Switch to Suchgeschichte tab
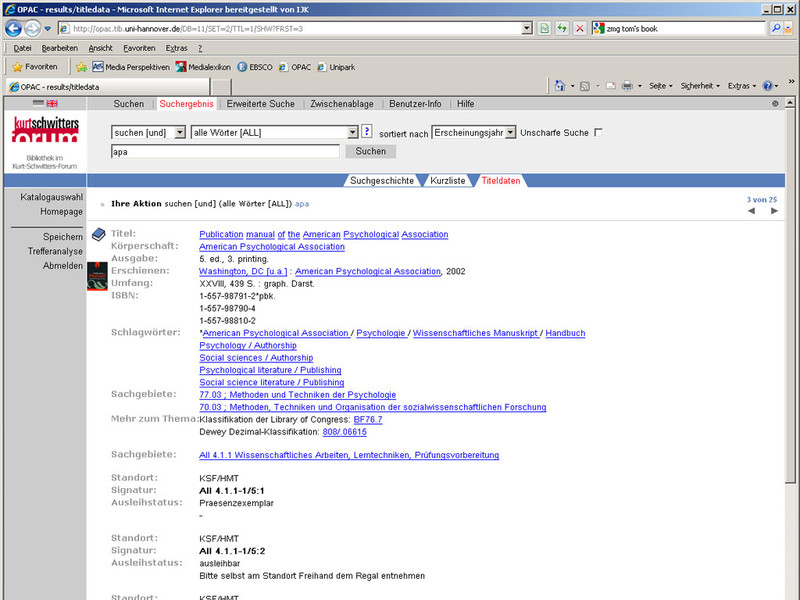800x600 pixels. 382,181
